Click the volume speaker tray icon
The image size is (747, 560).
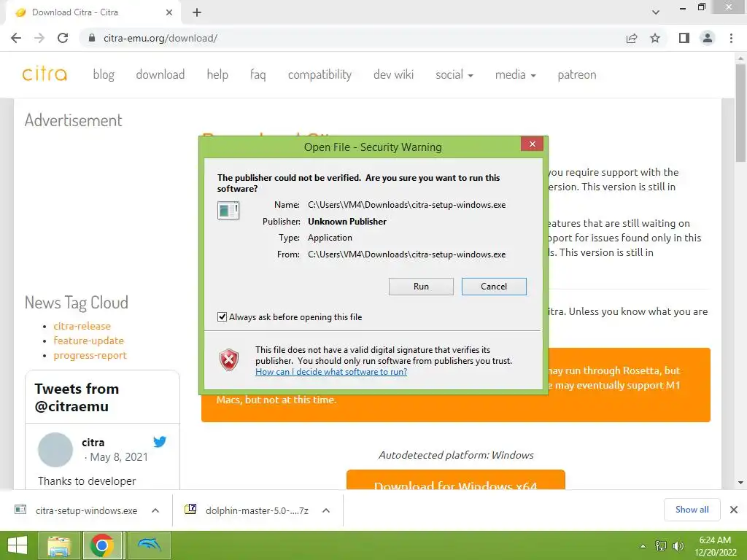pyautogui.click(x=678, y=546)
